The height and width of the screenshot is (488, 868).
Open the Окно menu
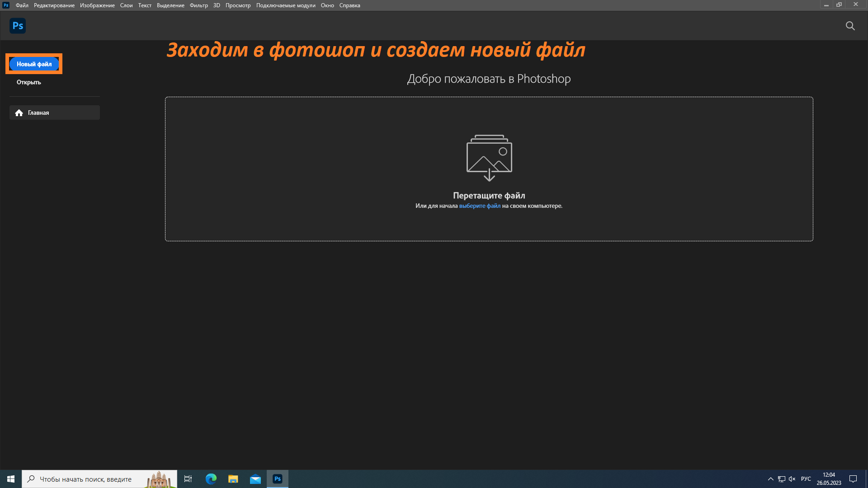[x=327, y=5]
